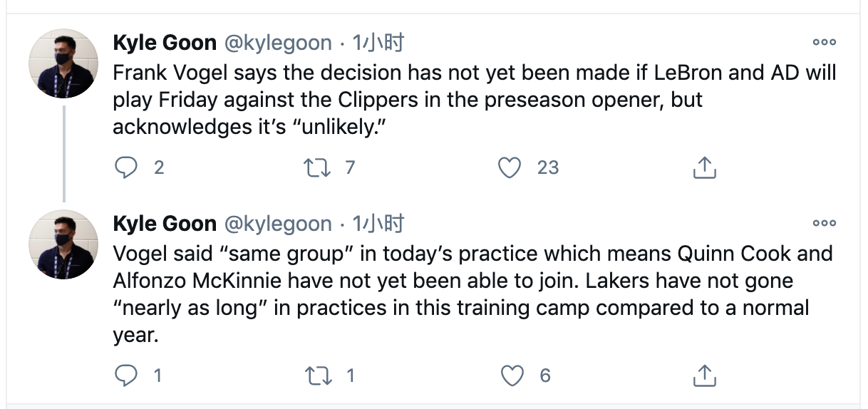Reply to the Frank Vogel decision tweet

coord(126,167)
